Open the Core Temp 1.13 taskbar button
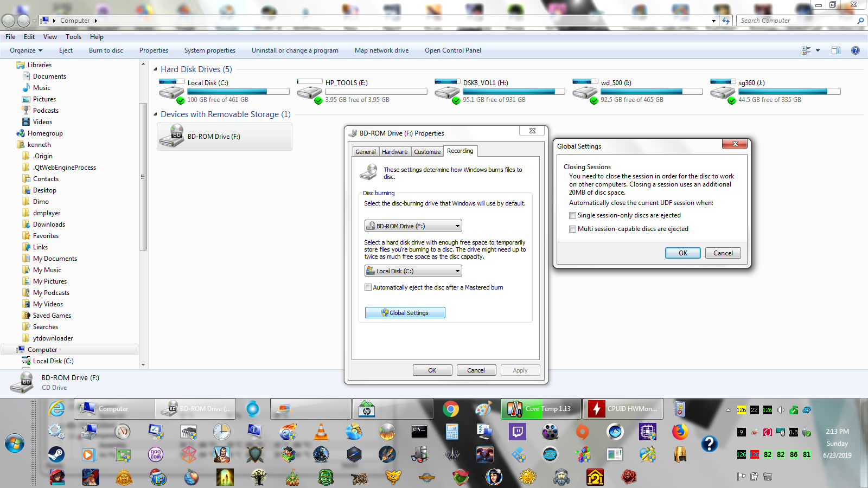The height and width of the screenshot is (488, 868). click(541, 409)
